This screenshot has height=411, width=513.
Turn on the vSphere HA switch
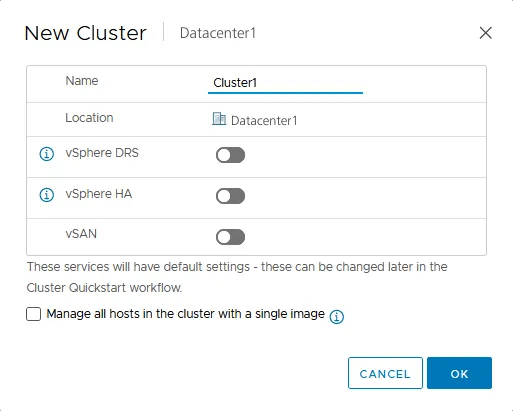click(x=230, y=196)
